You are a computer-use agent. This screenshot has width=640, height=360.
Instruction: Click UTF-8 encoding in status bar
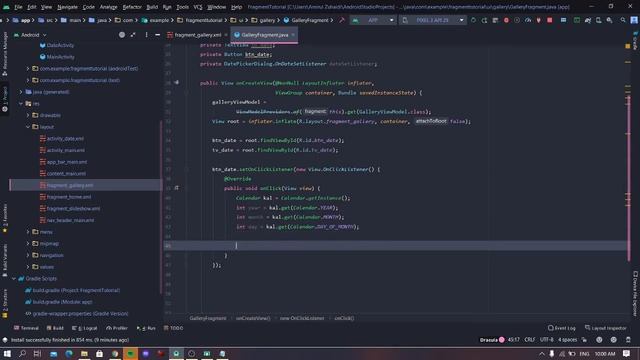click(x=547, y=340)
